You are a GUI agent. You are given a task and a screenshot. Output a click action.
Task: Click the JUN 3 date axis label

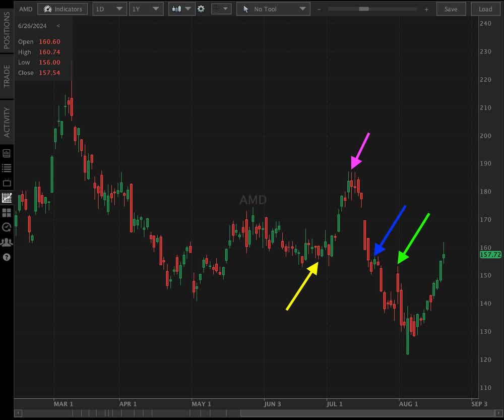click(273, 404)
